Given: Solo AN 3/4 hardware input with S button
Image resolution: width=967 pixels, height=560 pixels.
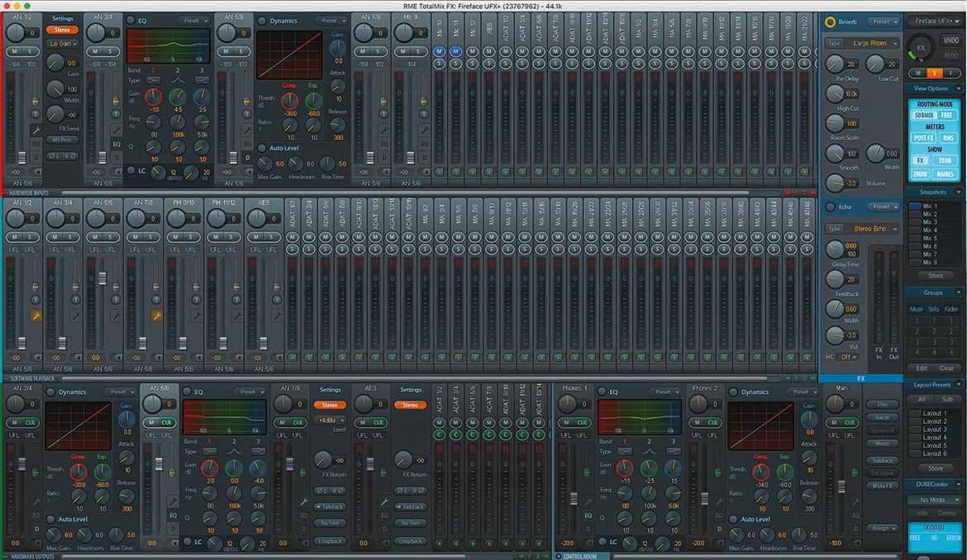Looking at the screenshot, I should click(x=111, y=51).
